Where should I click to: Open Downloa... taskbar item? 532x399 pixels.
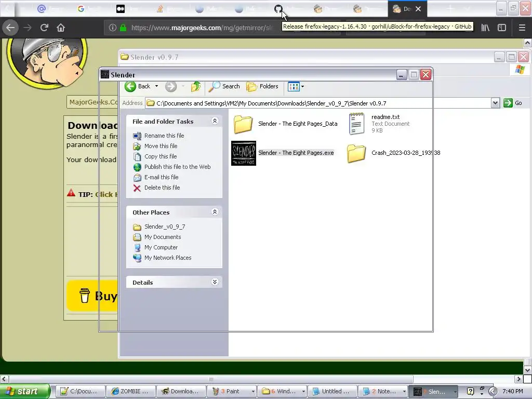click(x=181, y=391)
